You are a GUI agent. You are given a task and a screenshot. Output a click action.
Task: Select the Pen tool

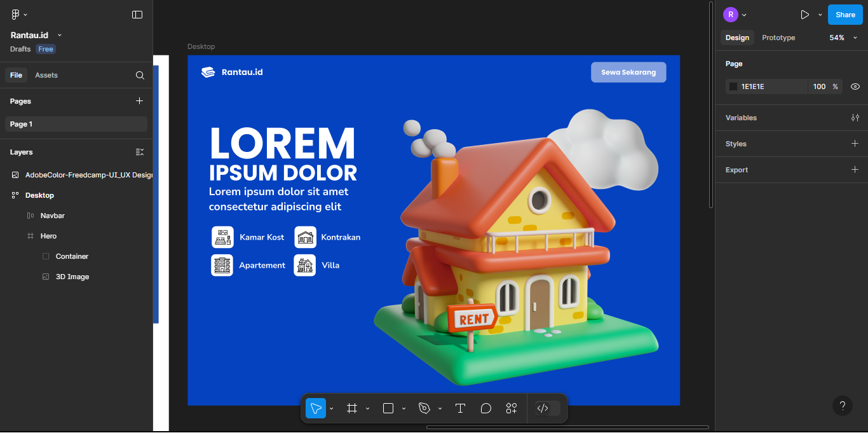424,408
